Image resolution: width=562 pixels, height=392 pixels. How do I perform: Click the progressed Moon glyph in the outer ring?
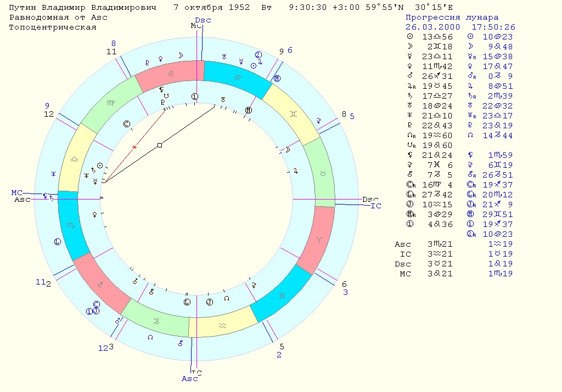(x=181, y=55)
